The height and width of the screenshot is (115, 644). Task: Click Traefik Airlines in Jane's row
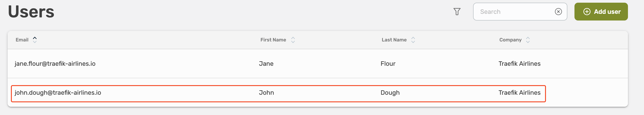519,64
